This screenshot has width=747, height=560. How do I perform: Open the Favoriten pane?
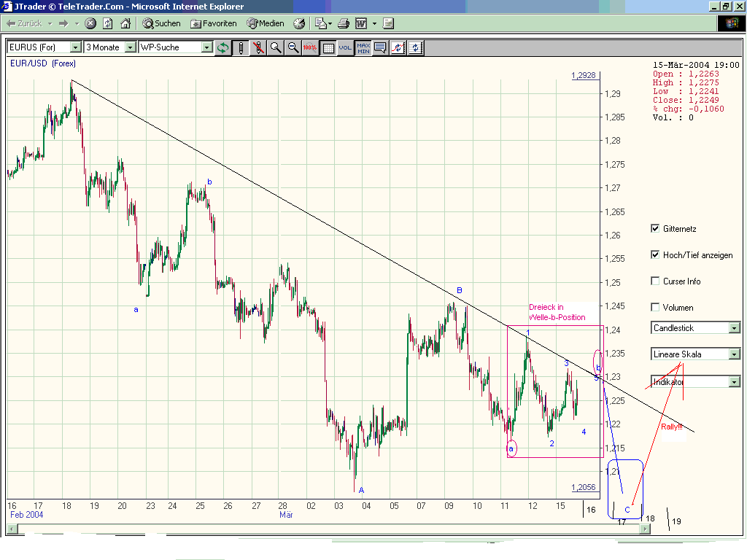click(x=214, y=23)
